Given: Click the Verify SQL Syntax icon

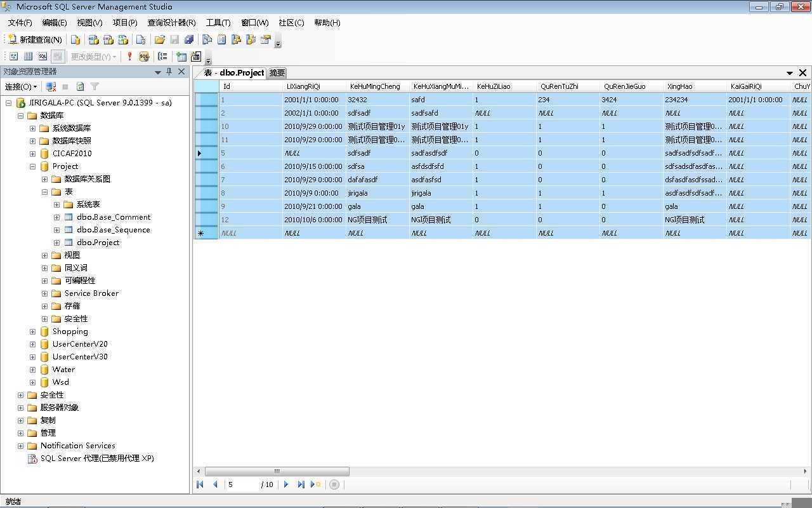Looking at the screenshot, I should (x=144, y=57).
